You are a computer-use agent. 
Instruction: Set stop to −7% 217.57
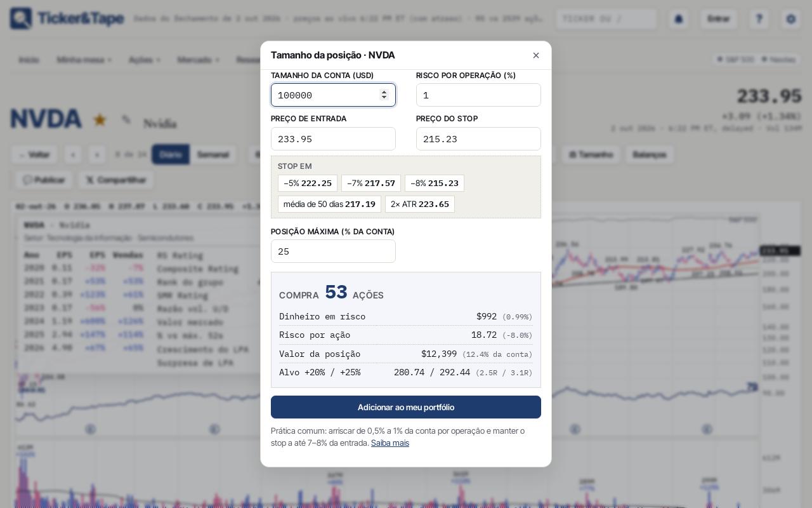pos(371,184)
